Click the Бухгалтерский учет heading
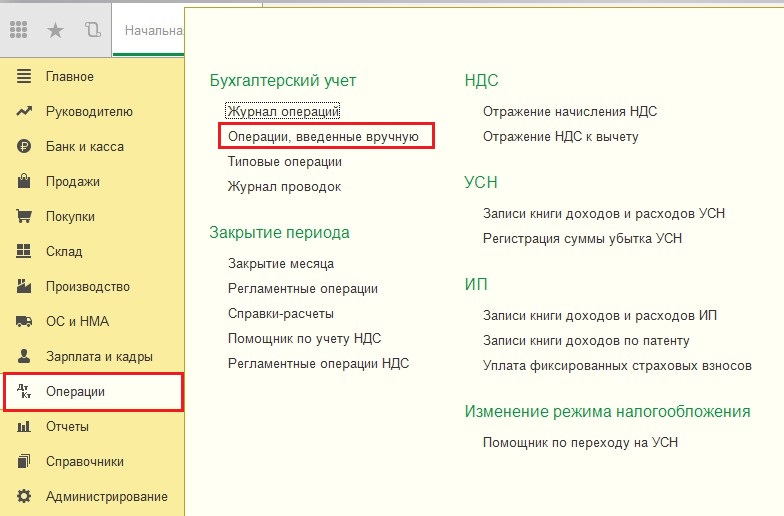784x516 pixels. coord(283,80)
